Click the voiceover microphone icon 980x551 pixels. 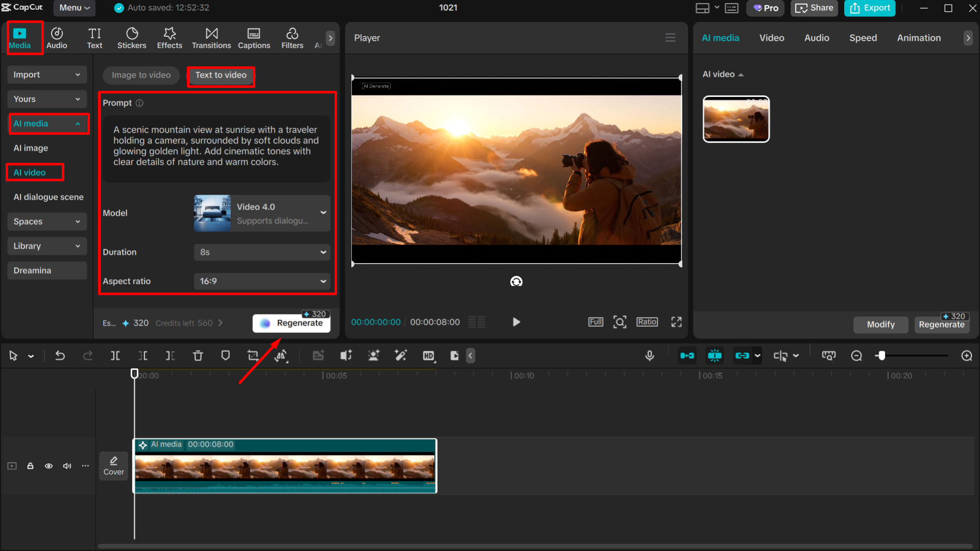(649, 355)
